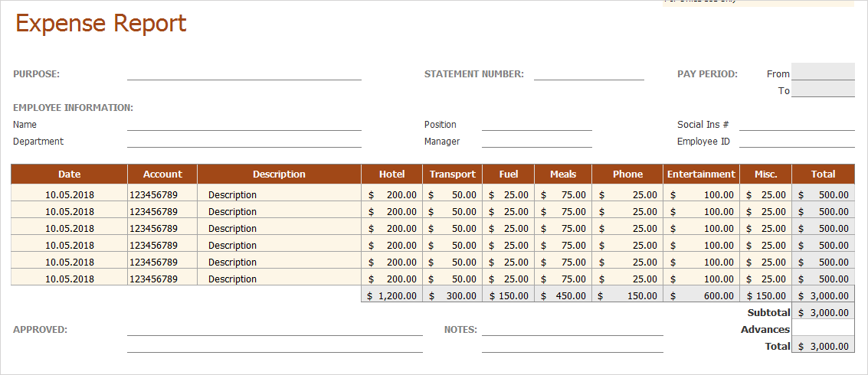Select the Hotel column header
This screenshot has width=868, height=375.
point(391,174)
